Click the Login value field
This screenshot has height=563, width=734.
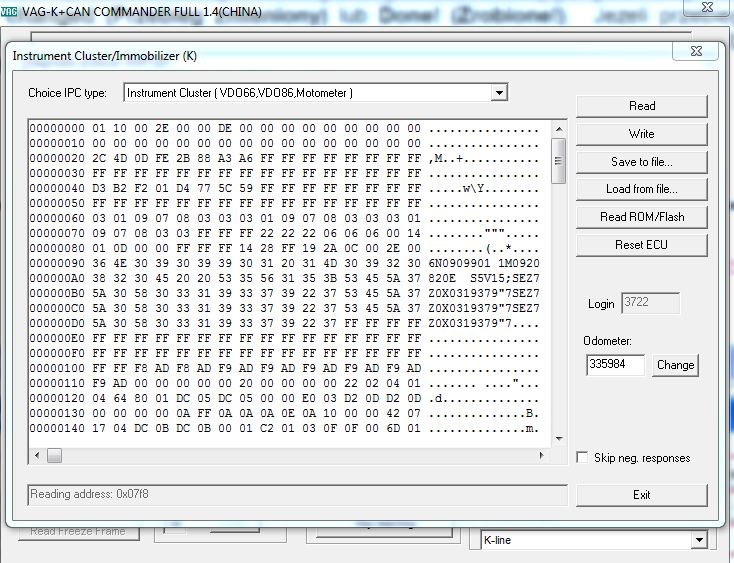pyautogui.click(x=650, y=303)
